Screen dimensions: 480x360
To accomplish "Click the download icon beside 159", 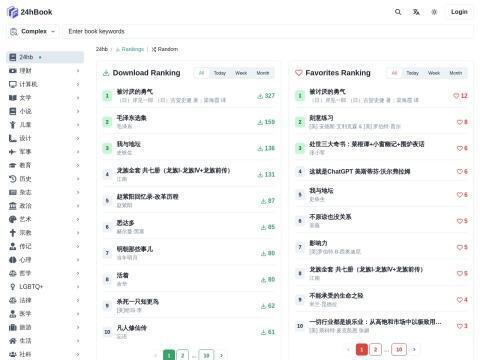I will pyautogui.click(x=260, y=122).
